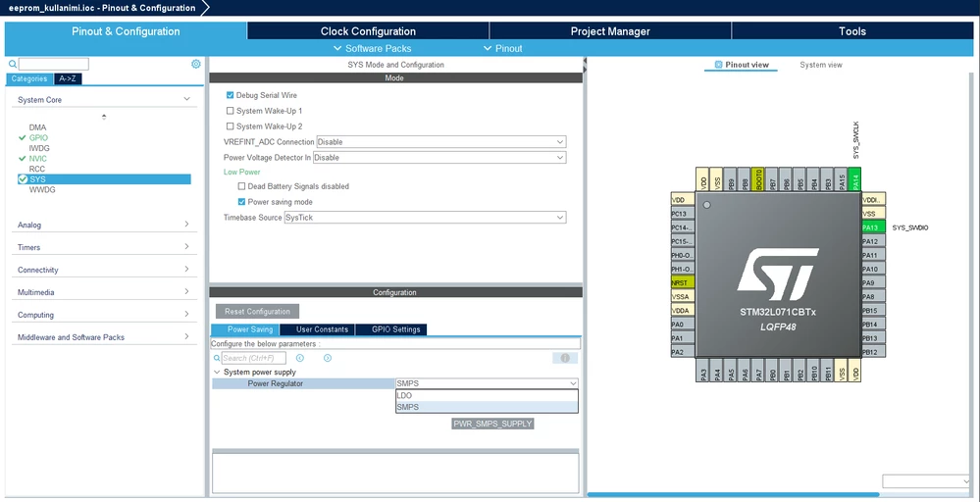Viewport: 980px width, 502px height.
Task: Select the PA9 pin
Action: pyautogui.click(x=873, y=282)
